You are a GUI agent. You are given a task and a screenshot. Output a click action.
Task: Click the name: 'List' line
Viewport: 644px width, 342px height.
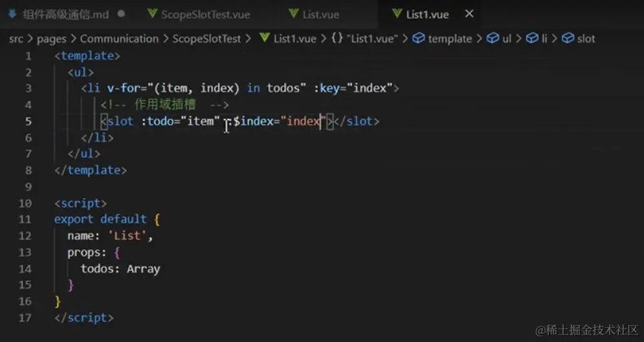pos(111,236)
